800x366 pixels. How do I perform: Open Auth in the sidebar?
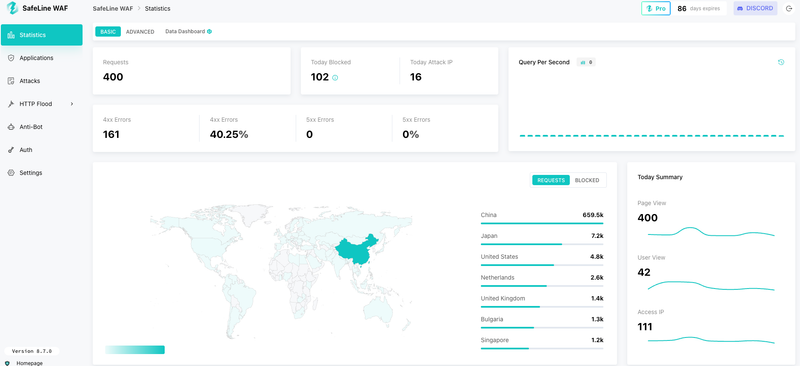click(42, 150)
